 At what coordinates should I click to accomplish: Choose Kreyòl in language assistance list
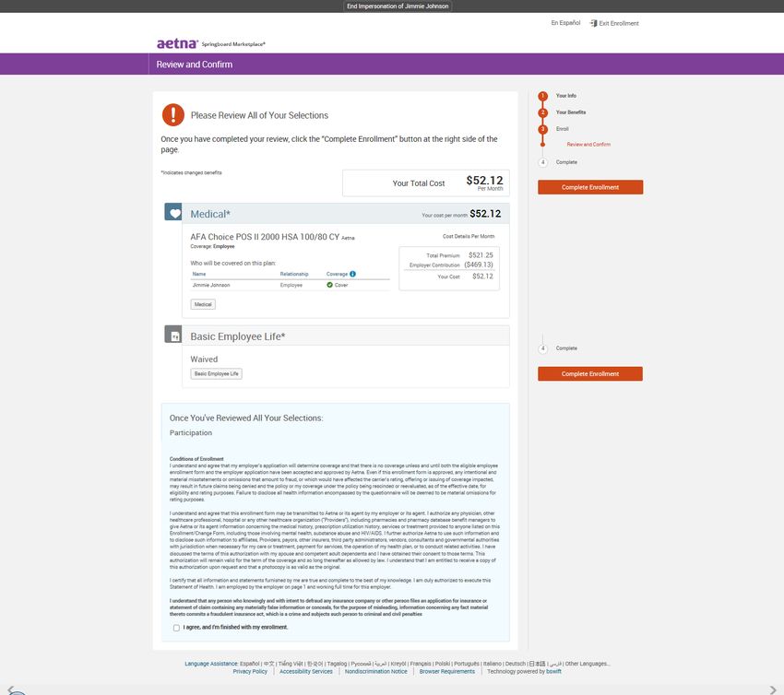pyautogui.click(x=398, y=664)
